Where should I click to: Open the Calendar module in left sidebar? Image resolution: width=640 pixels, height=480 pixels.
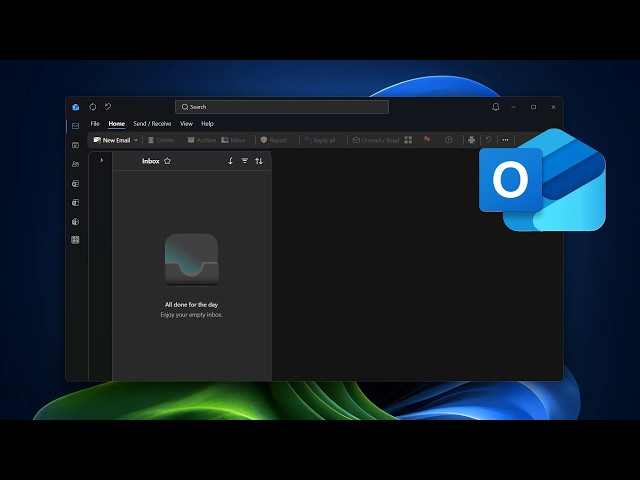(x=76, y=145)
